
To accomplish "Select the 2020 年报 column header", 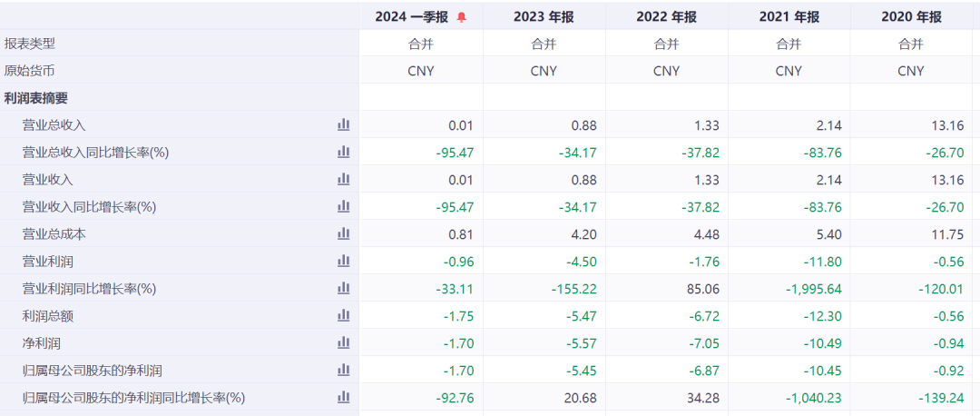I will (911, 16).
